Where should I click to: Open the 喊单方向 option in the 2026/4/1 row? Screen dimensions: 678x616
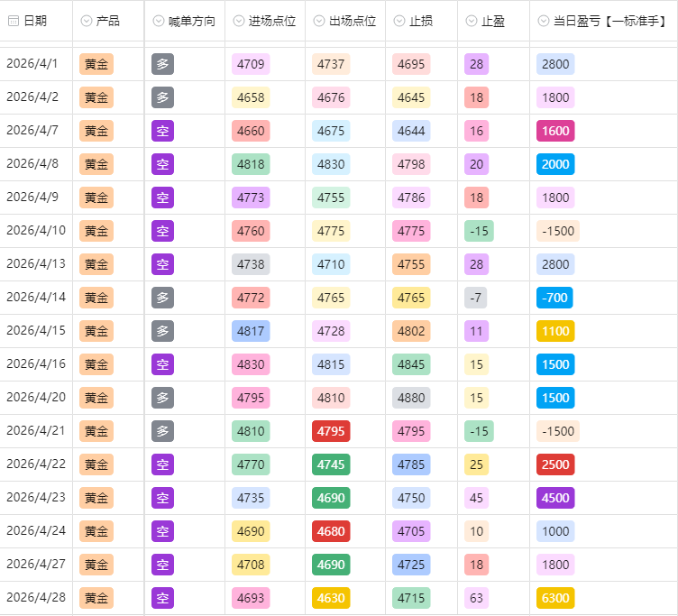(x=162, y=64)
